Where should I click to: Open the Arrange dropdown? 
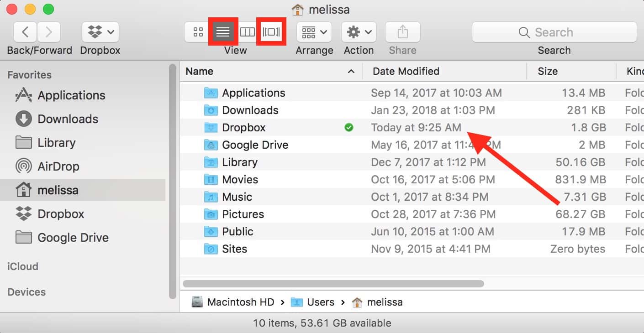point(314,32)
